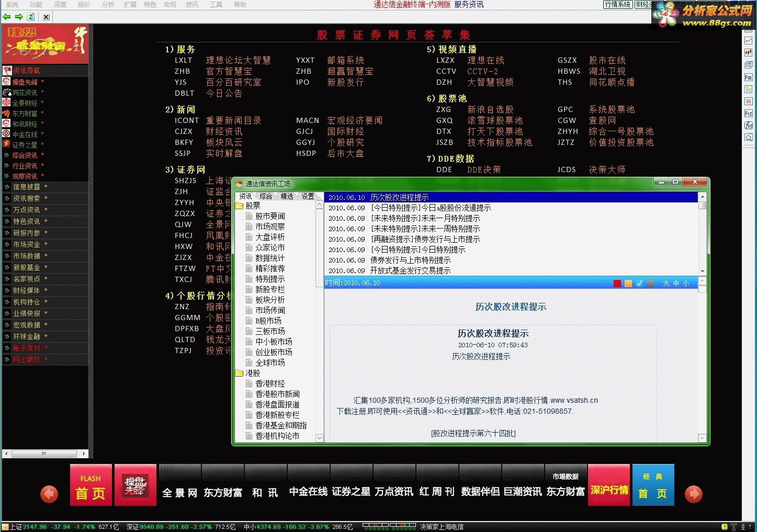Collapse the 股票 folder in tree

[x=240, y=206]
